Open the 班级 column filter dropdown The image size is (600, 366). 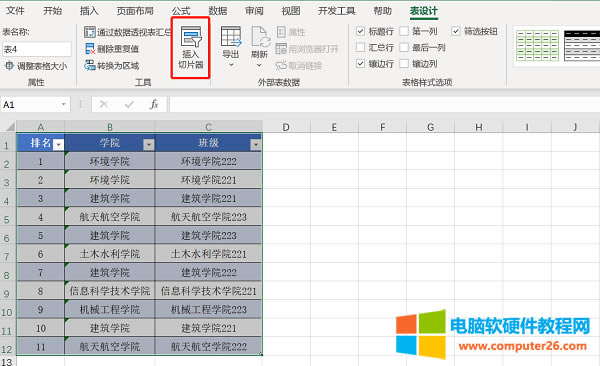click(x=255, y=144)
